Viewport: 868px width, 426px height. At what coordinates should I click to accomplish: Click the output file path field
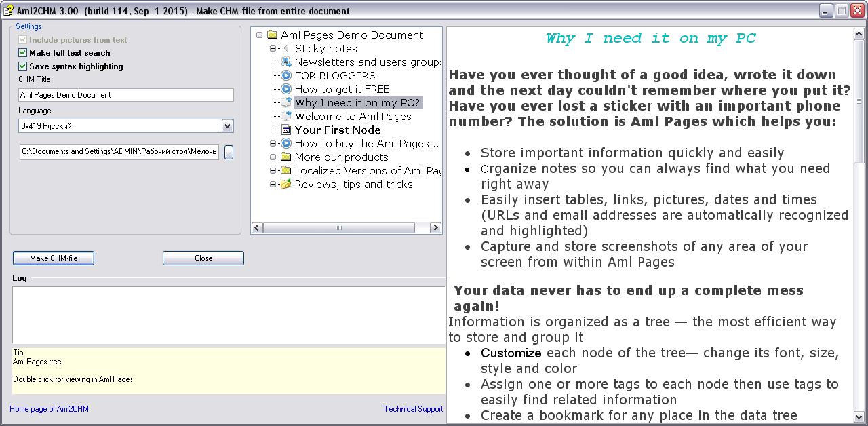coord(119,152)
